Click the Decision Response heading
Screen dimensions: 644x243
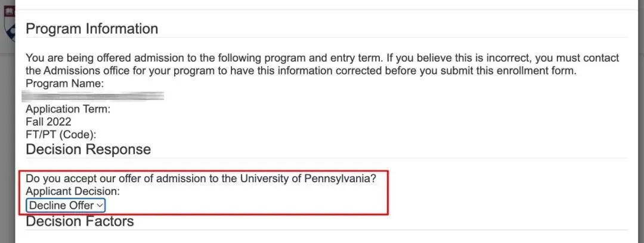[88, 149]
